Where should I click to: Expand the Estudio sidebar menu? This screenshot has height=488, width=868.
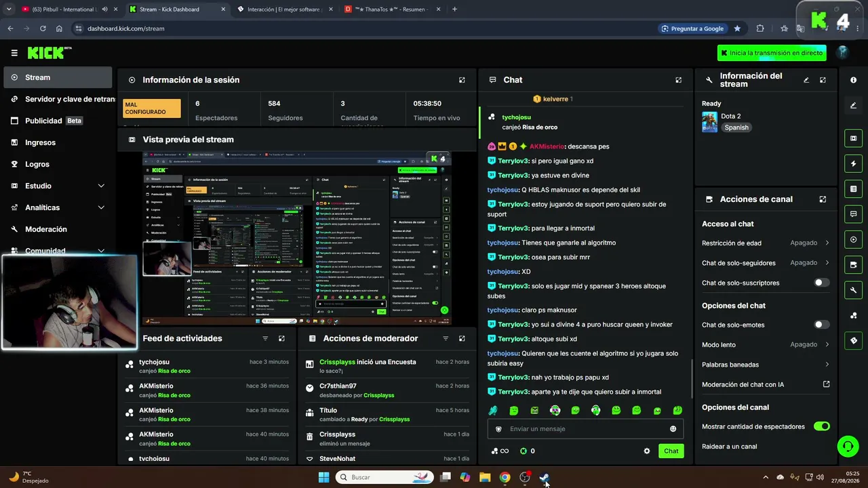pyautogui.click(x=58, y=186)
